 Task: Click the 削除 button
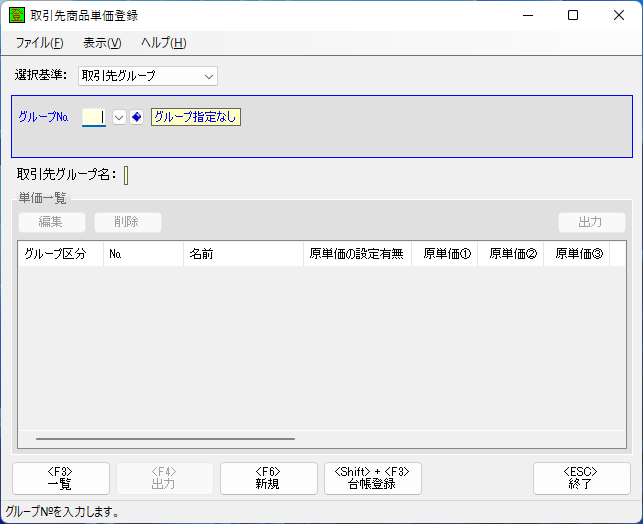pyautogui.click(x=128, y=222)
